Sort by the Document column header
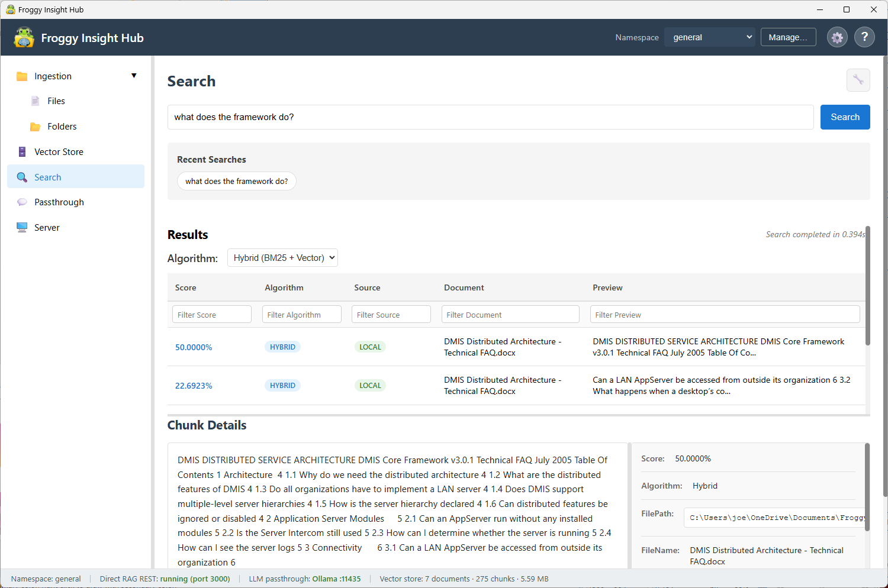 [x=464, y=287]
